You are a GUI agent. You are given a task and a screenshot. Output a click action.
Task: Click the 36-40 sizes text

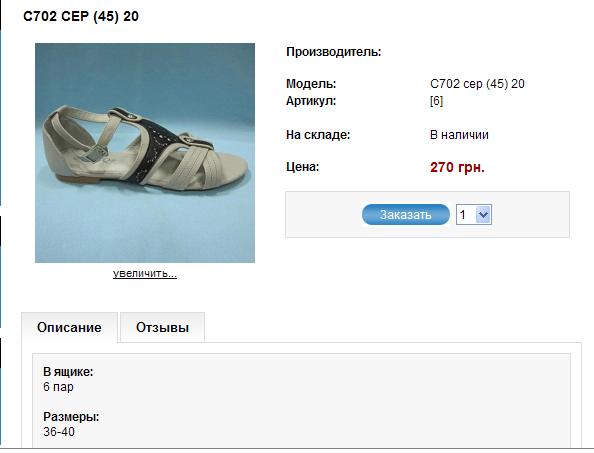coord(59,432)
